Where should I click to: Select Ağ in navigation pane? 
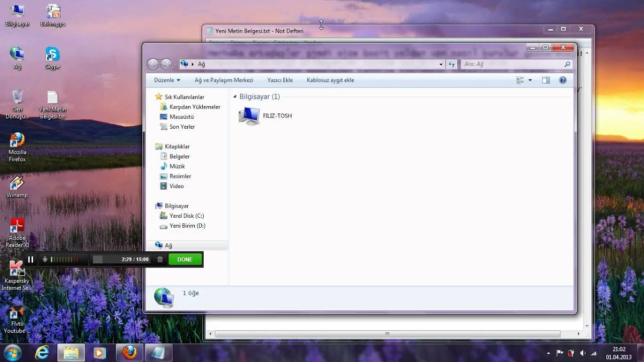pyautogui.click(x=168, y=245)
